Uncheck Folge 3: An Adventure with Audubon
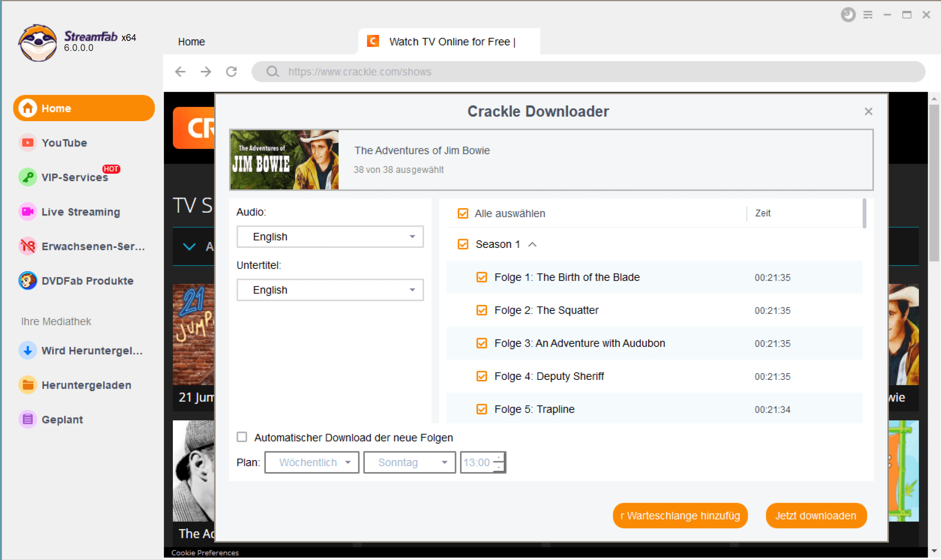Image resolution: width=941 pixels, height=560 pixels. (482, 343)
